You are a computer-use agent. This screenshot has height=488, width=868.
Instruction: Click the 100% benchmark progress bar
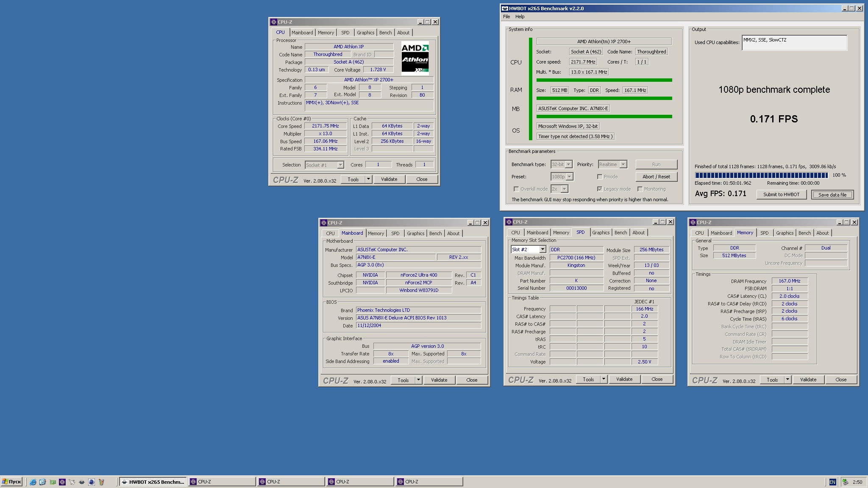pos(761,175)
